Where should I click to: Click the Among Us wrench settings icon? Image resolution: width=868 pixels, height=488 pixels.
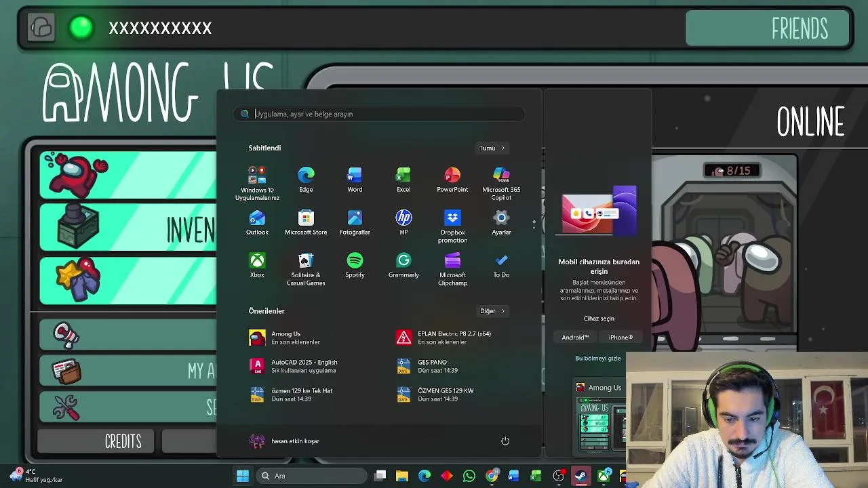(x=66, y=407)
